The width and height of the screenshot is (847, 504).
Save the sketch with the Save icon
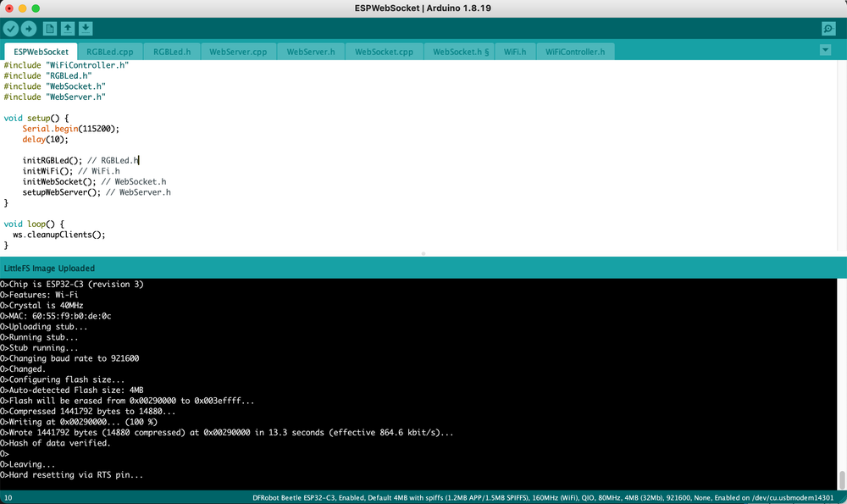click(86, 29)
